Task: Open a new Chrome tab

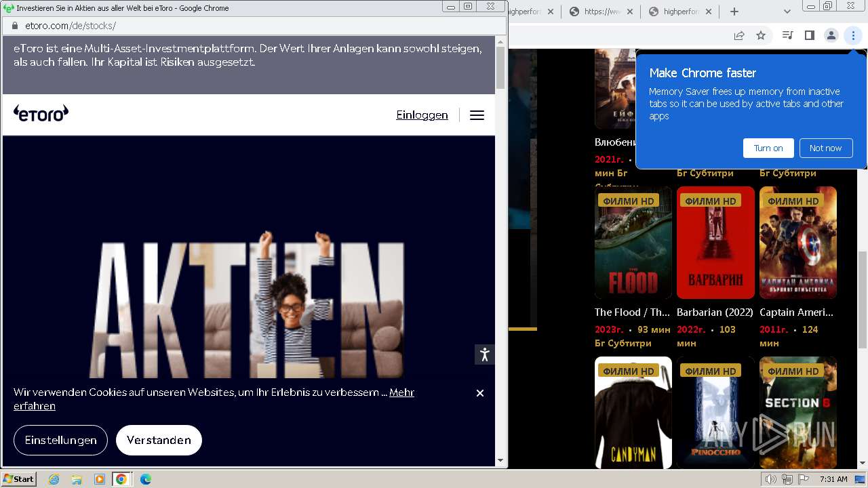Action: [x=734, y=12]
